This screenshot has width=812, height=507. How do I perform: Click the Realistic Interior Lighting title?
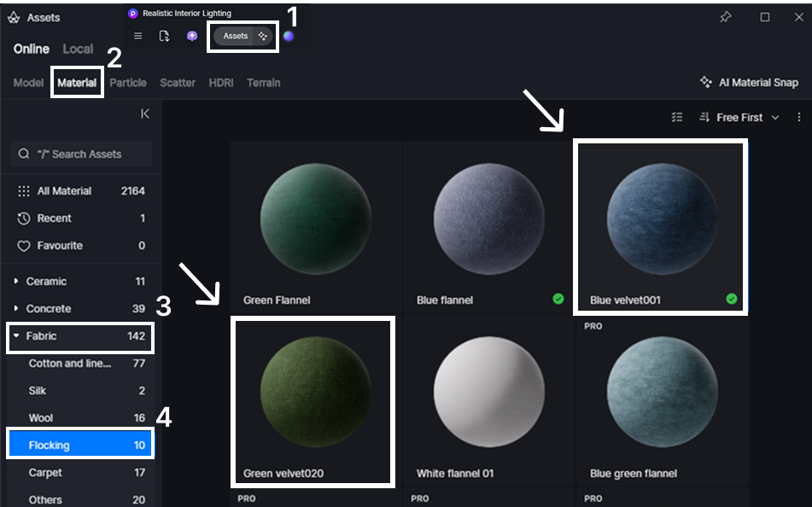coord(187,14)
